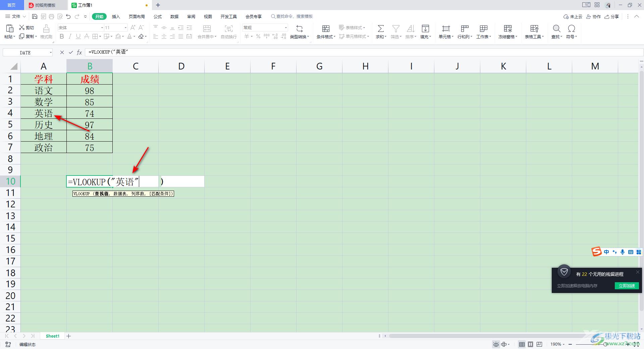Click the Merge and Center (合并居中) icon
This screenshot has height=349, width=644.
[207, 29]
